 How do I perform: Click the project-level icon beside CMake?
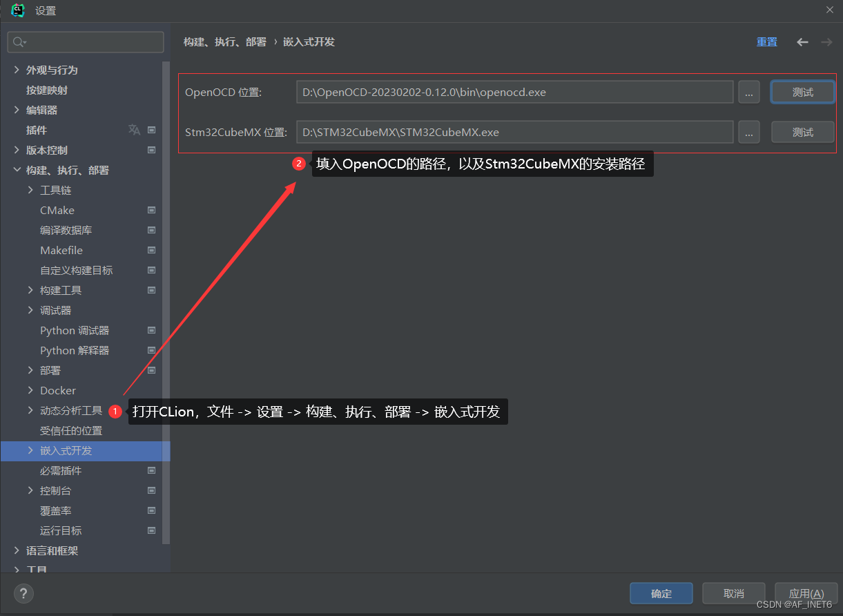tap(152, 210)
